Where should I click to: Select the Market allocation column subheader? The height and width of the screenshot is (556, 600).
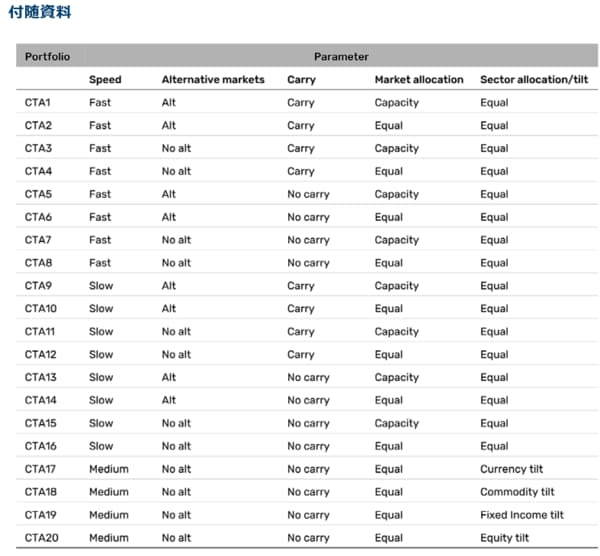click(x=419, y=80)
